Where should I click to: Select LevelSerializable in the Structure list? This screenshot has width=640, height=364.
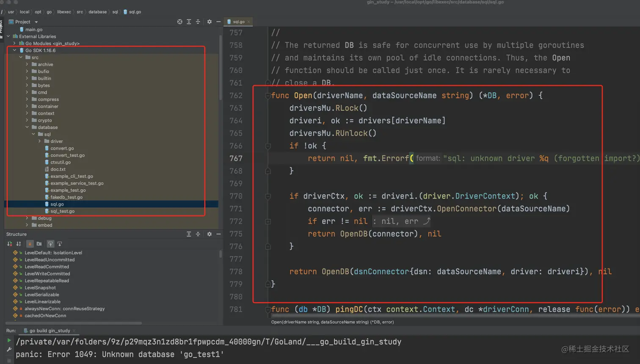[x=42, y=295]
